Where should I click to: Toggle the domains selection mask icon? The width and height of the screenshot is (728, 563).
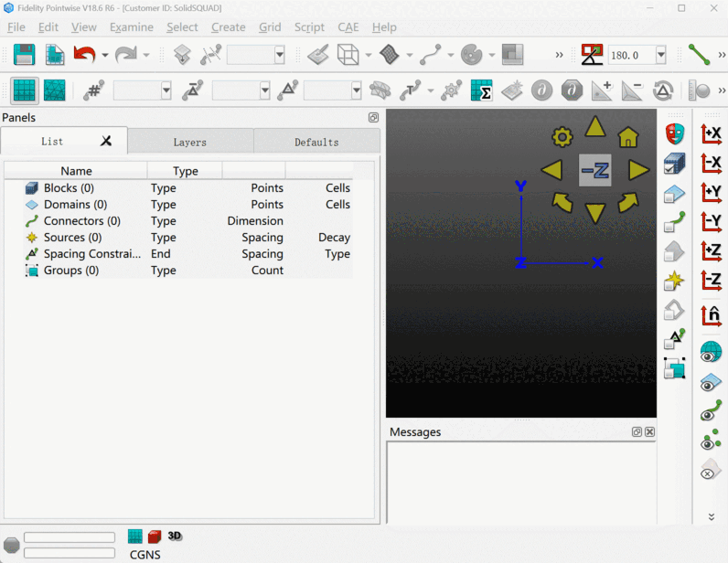(x=675, y=193)
